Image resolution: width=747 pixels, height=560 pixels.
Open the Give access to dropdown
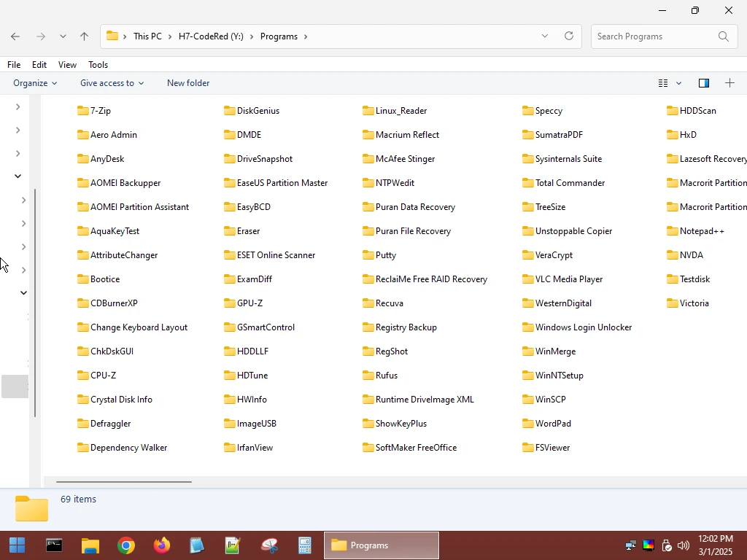112,83
